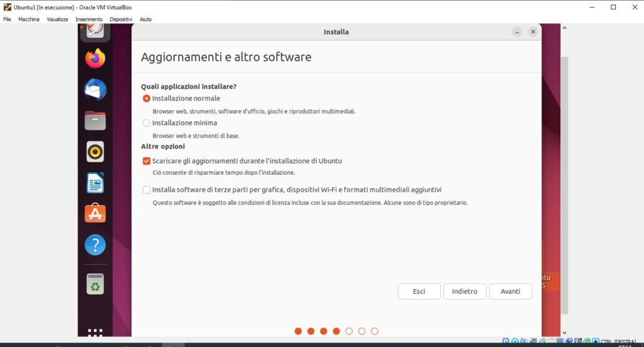Maximize the VirtualBox host window
The width and height of the screenshot is (644, 347).
pyautogui.click(x=613, y=7)
